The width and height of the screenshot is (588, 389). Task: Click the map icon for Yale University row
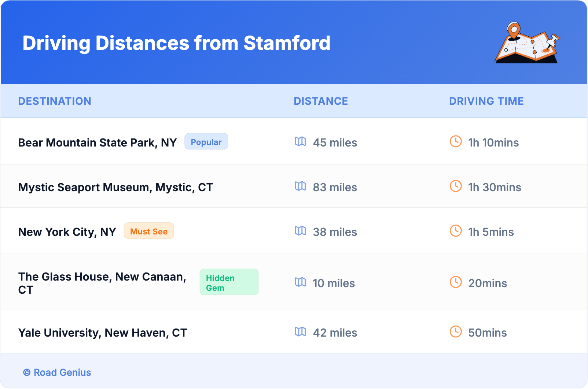[301, 333]
